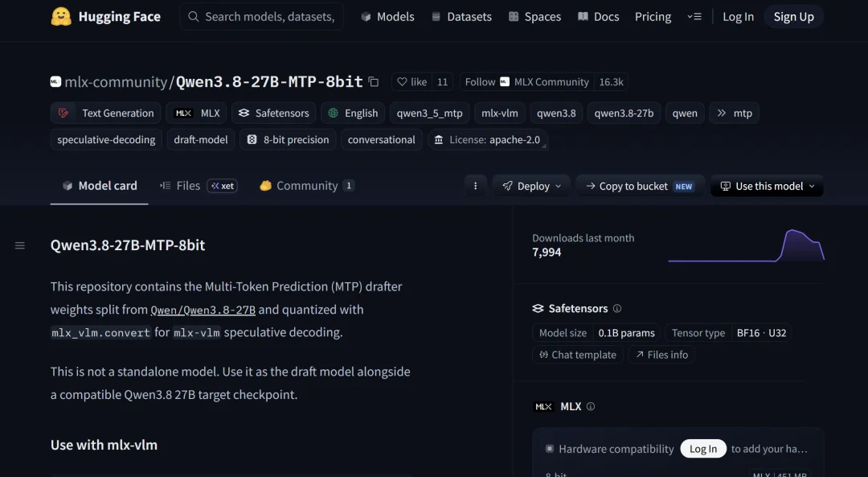868x477 pixels.
Task: Expand the navigation overflow menu icon
Action: tap(694, 17)
